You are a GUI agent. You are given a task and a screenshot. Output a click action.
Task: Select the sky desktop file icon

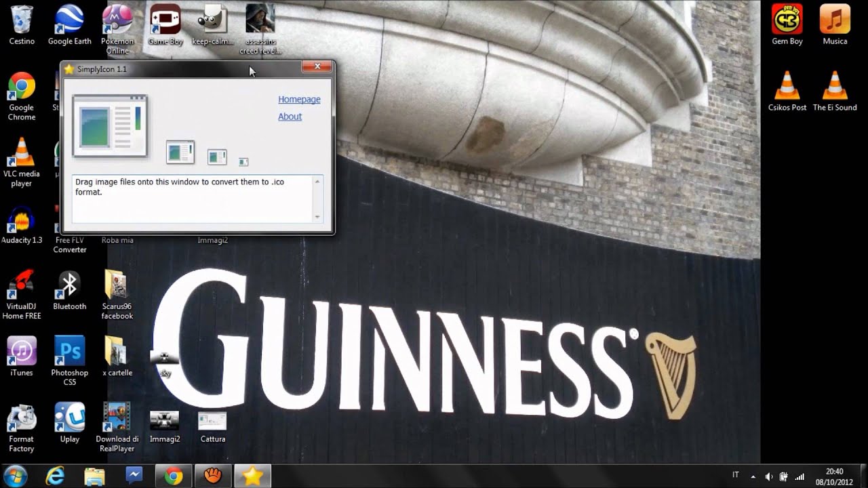pyautogui.click(x=165, y=363)
